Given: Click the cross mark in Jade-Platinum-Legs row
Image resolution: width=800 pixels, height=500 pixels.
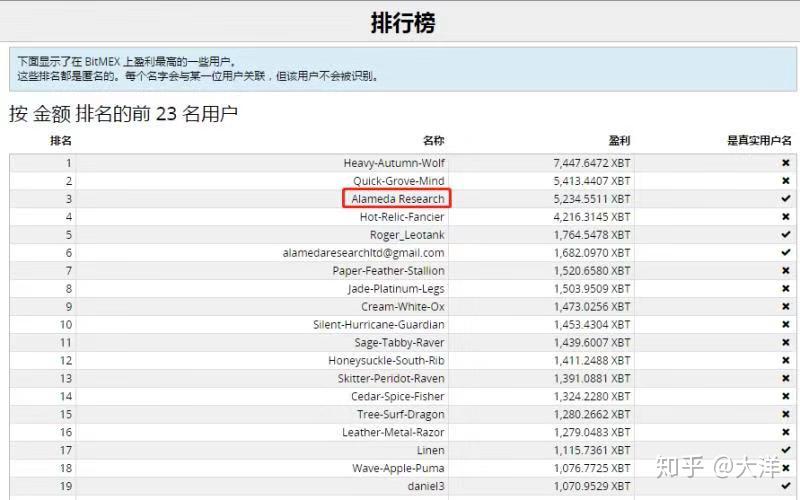Looking at the screenshot, I should pyautogui.click(x=786, y=288).
